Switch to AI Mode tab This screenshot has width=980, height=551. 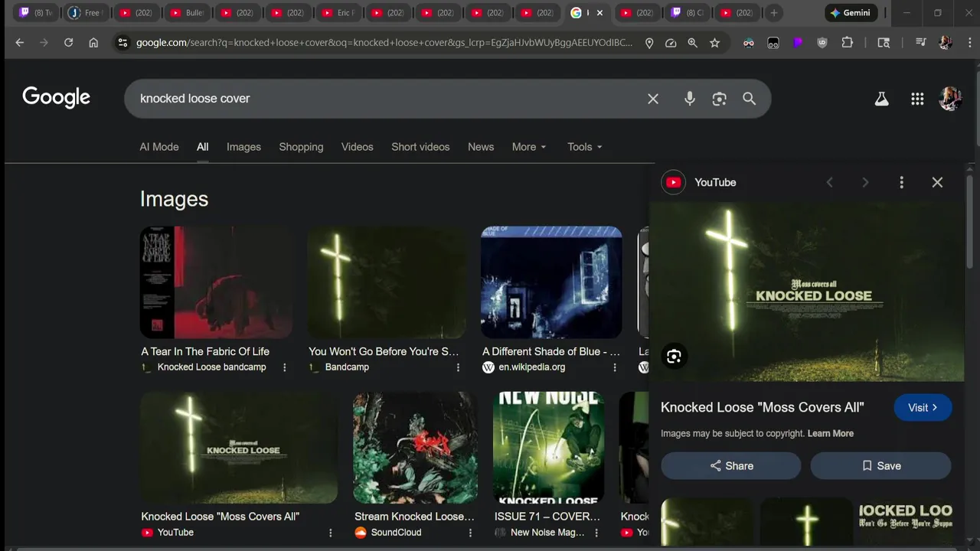click(x=159, y=147)
